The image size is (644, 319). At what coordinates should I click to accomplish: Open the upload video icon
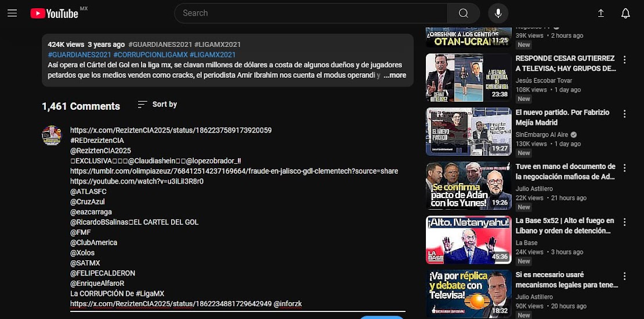point(601,13)
